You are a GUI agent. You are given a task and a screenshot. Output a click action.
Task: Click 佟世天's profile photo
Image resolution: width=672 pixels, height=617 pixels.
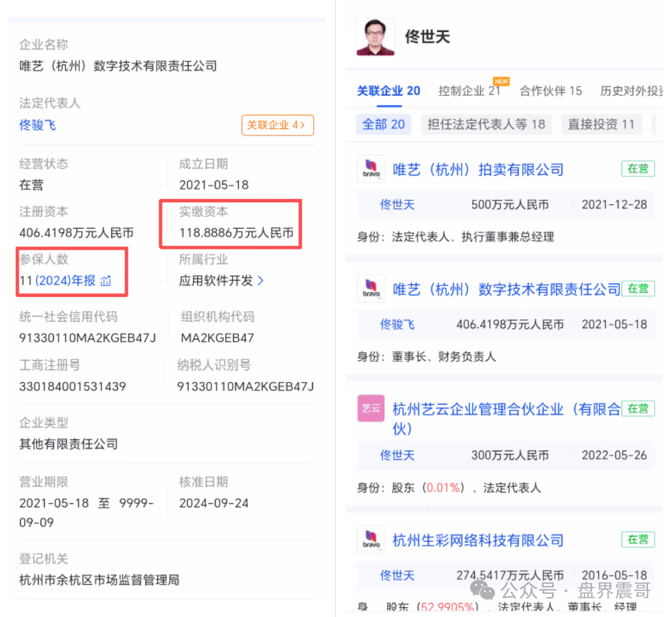click(375, 37)
